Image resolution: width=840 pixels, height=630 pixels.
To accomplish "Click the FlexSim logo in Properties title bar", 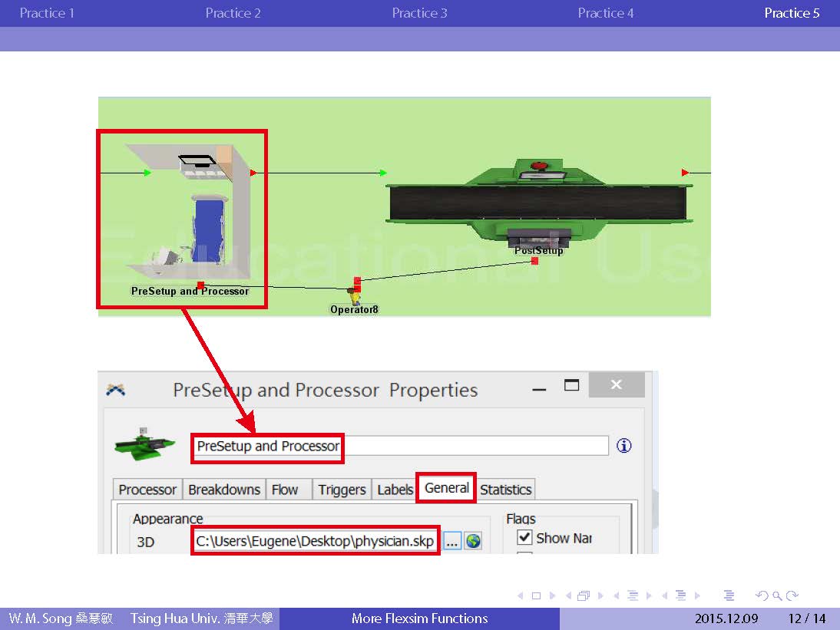I will [115, 390].
